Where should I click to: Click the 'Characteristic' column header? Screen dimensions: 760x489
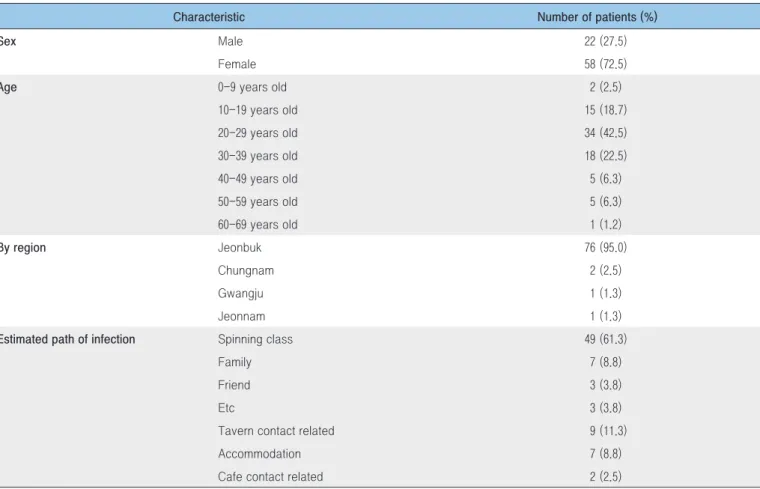click(209, 17)
